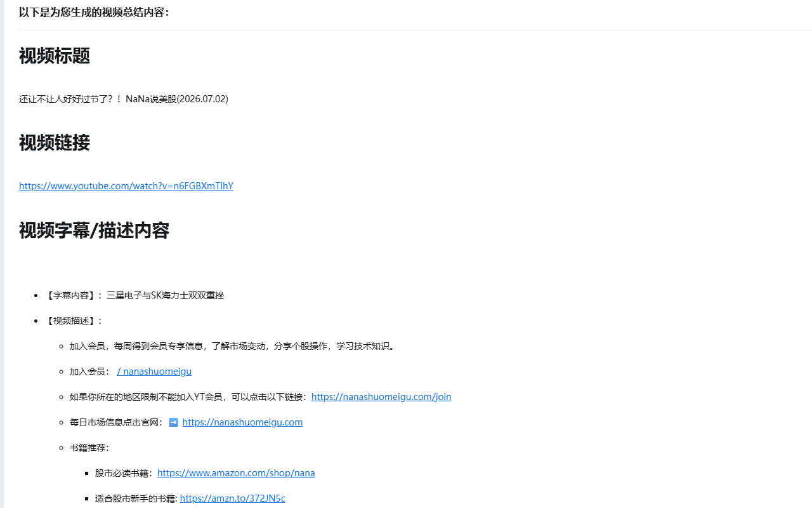Click the '【视频描述】' bullet label
812x508 pixels.
74,321
